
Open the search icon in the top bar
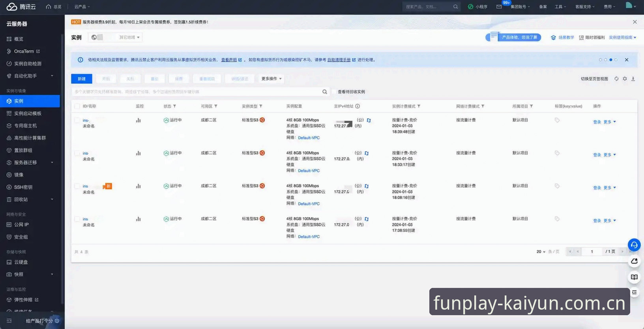(x=455, y=7)
